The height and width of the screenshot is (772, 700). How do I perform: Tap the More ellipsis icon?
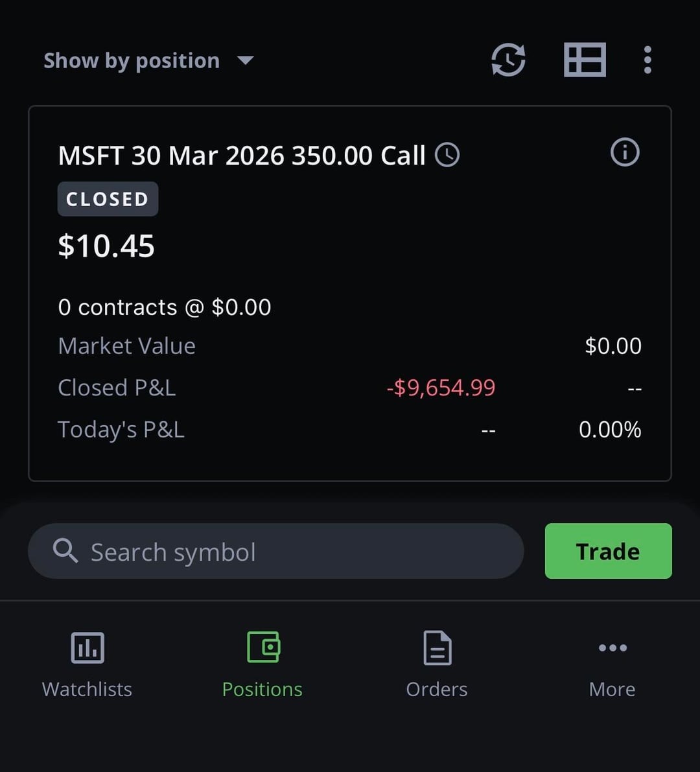[x=612, y=648]
